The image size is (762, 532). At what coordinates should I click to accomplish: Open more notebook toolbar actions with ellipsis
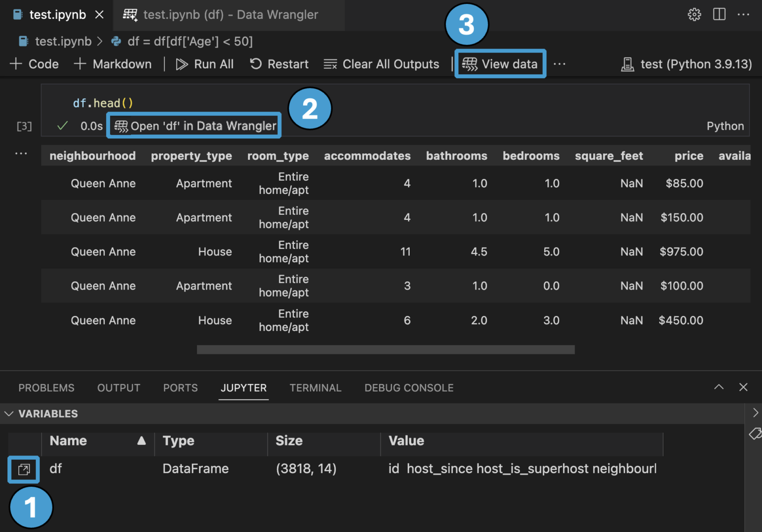tap(560, 64)
